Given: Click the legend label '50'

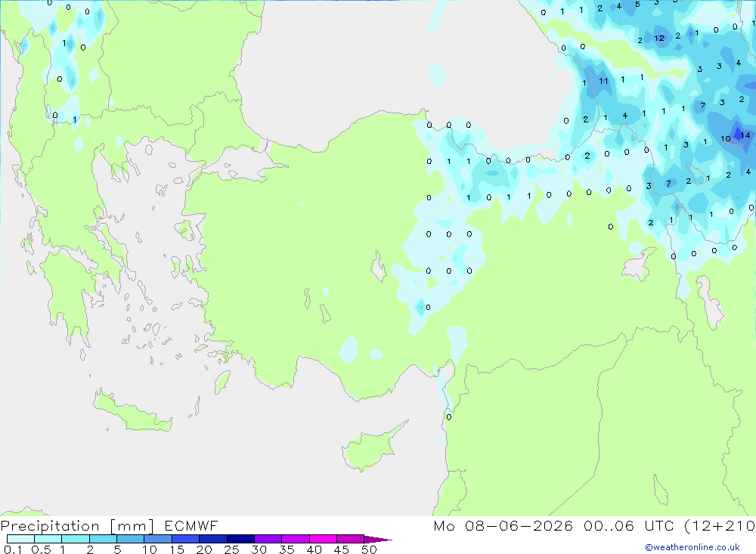Looking at the screenshot, I should click(369, 549).
